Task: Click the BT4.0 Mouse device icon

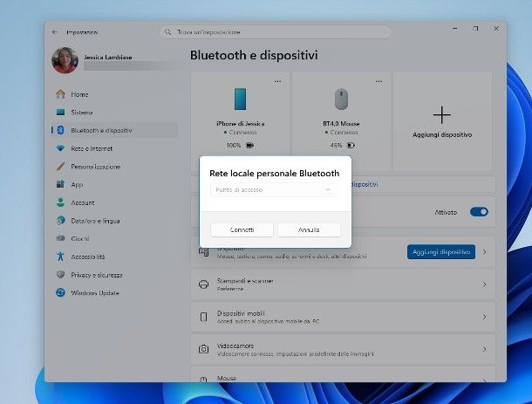Action: click(x=341, y=99)
